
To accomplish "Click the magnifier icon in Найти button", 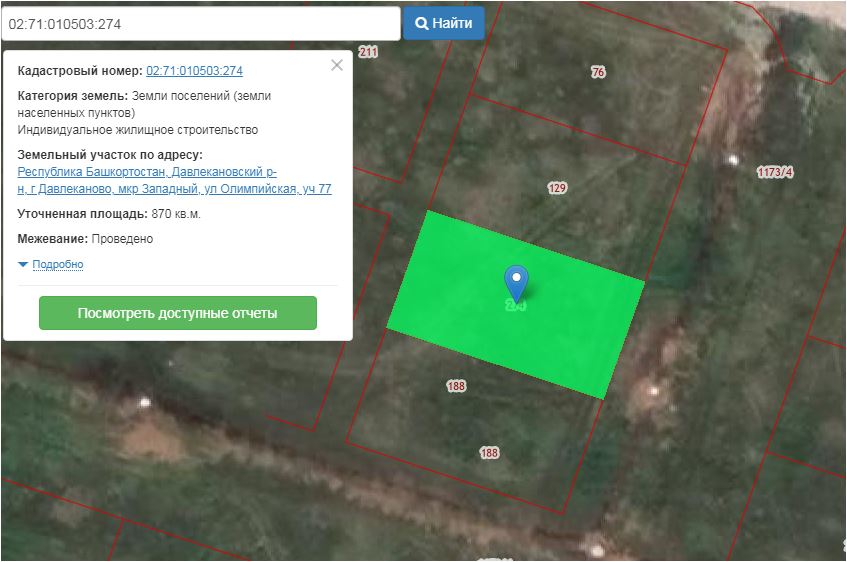I will click(x=422, y=23).
